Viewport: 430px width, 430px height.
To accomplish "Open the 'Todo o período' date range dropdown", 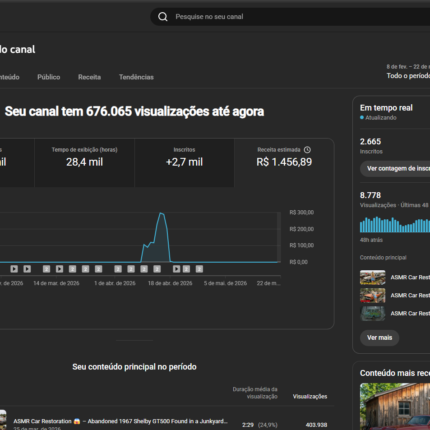I will 408,71.
